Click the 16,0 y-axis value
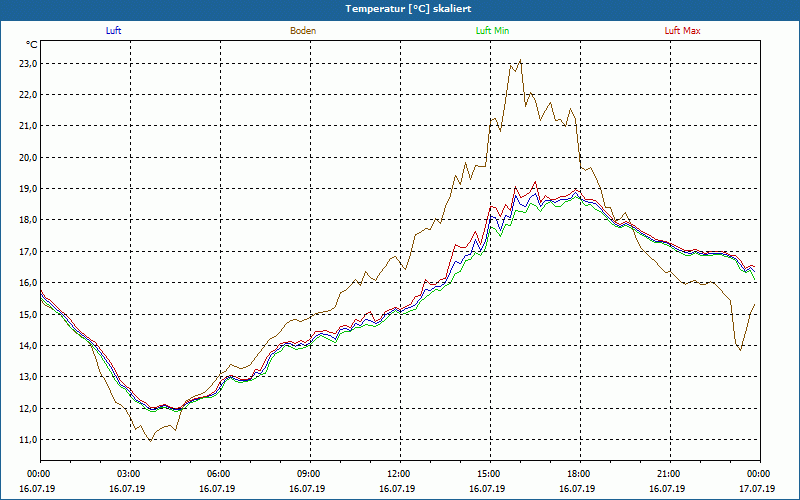Viewport: 800px width, 500px height. 28,283
